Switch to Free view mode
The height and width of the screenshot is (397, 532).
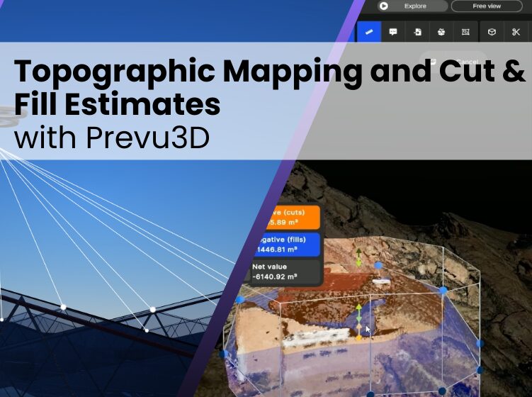[487, 6]
